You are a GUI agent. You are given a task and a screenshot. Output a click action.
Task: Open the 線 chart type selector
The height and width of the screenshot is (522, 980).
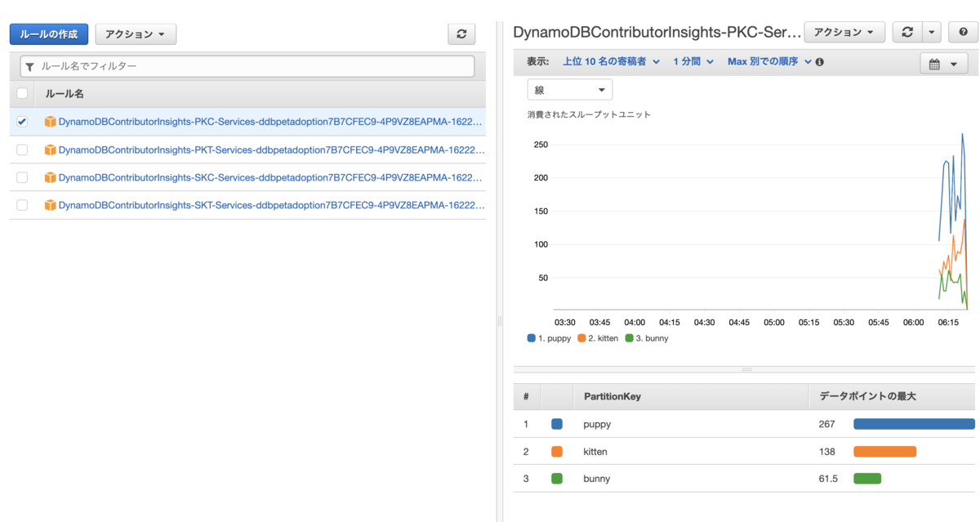click(x=570, y=90)
